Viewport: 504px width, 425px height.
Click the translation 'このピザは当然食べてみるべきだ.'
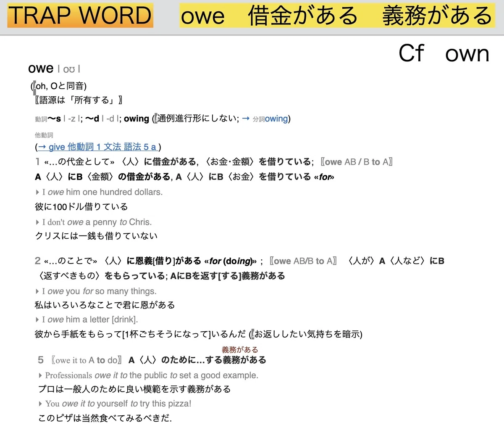[x=105, y=418]
